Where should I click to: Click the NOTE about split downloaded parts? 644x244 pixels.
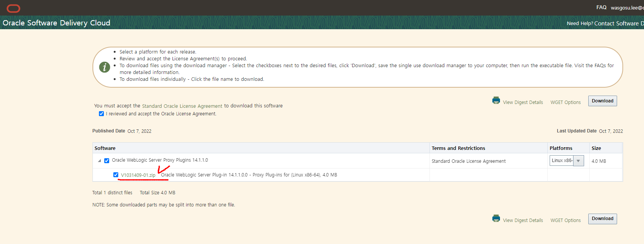164,205
